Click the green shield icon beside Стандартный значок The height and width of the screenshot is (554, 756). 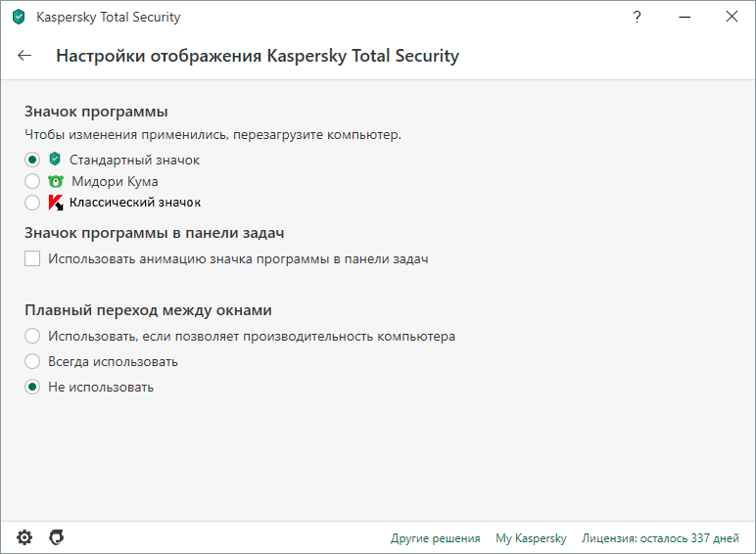tap(55, 160)
